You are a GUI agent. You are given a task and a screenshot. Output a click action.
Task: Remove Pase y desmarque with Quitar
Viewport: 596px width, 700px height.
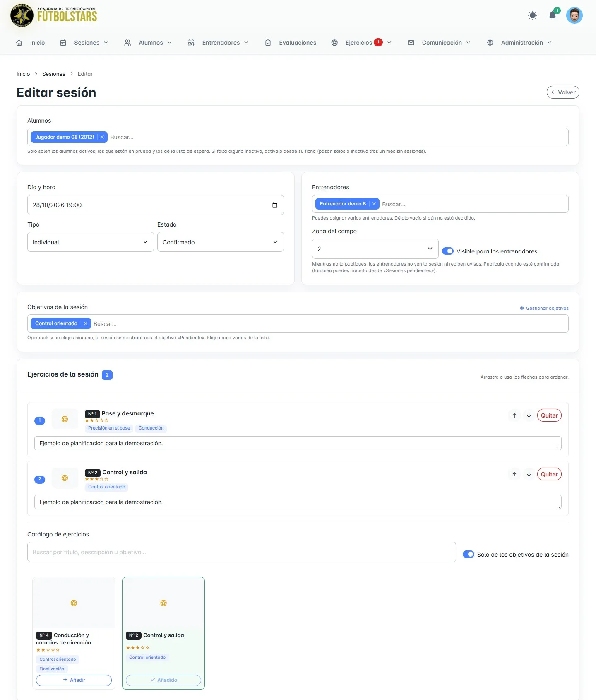pyautogui.click(x=549, y=415)
